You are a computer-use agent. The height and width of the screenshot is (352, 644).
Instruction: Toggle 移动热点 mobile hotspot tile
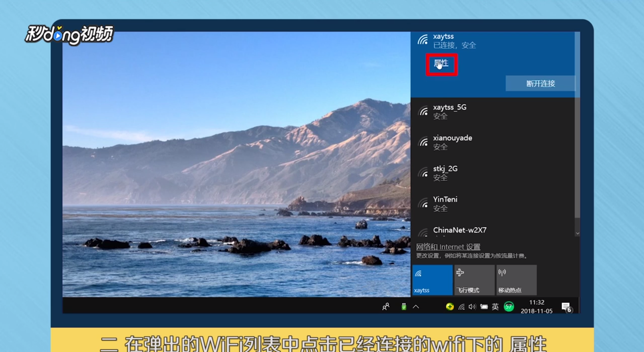pyautogui.click(x=516, y=280)
